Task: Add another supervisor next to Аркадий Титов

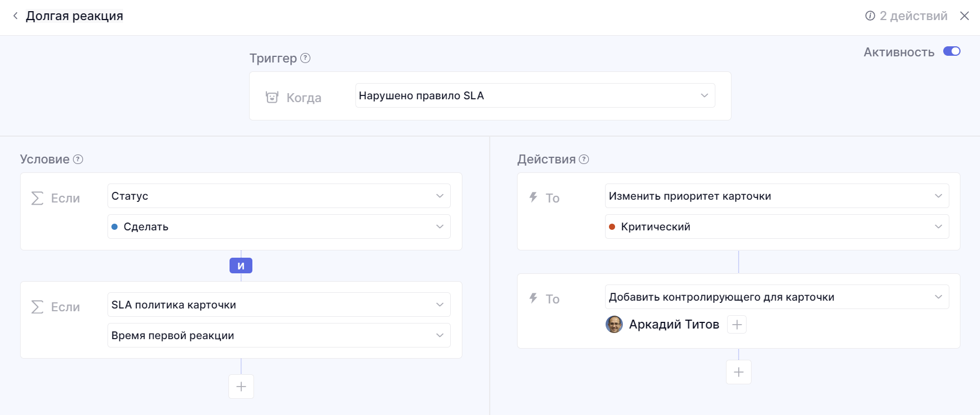Action: point(737,325)
